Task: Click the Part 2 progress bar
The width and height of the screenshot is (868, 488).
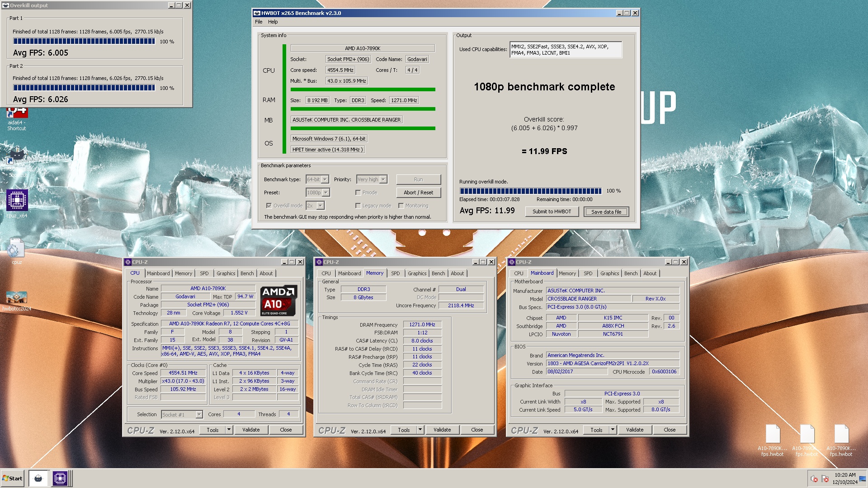Action: click(84, 88)
